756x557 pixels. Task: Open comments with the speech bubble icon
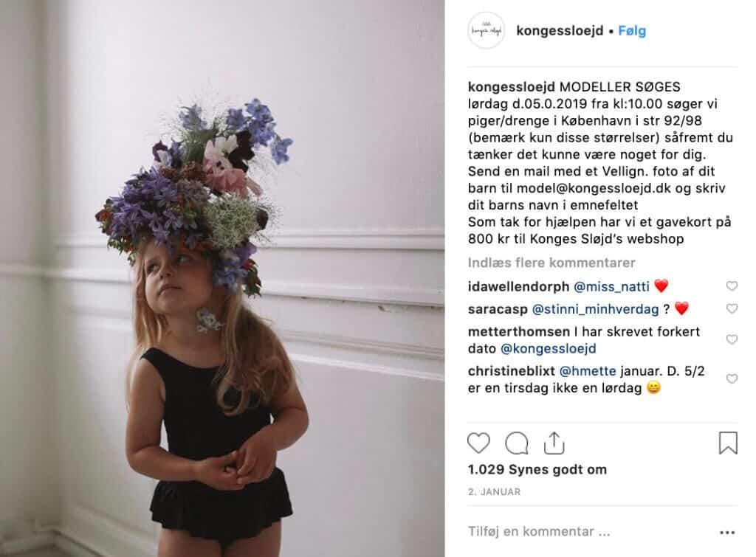(516, 443)
